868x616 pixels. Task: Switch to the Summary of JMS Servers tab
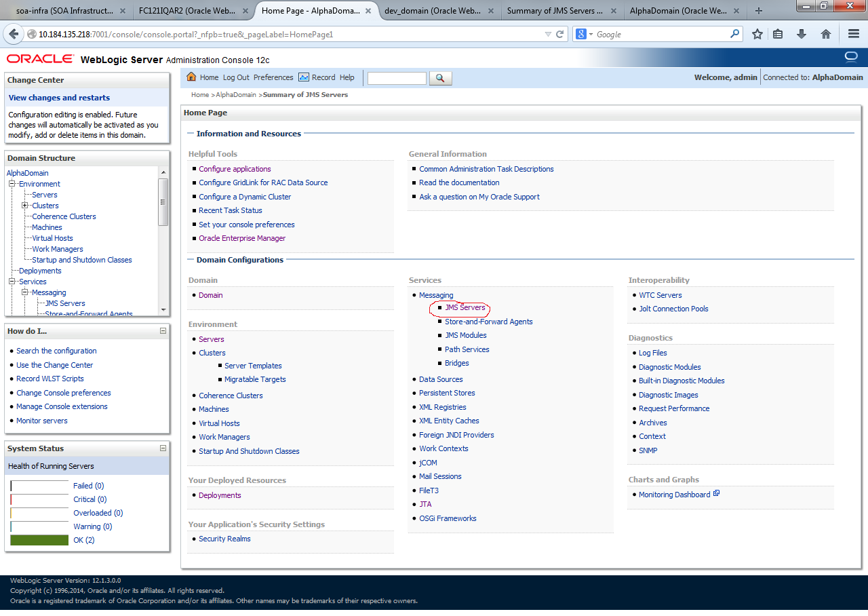click(x=562, y=11)
